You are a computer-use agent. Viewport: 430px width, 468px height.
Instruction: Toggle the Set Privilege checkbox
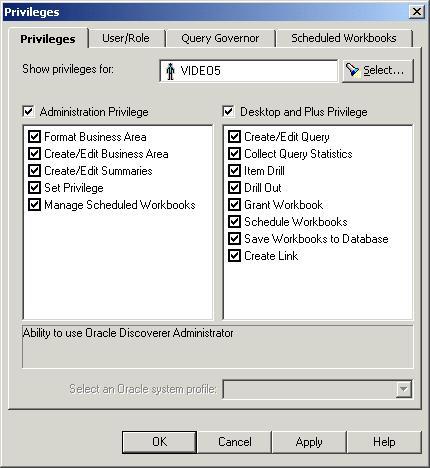tap(34, 188)
